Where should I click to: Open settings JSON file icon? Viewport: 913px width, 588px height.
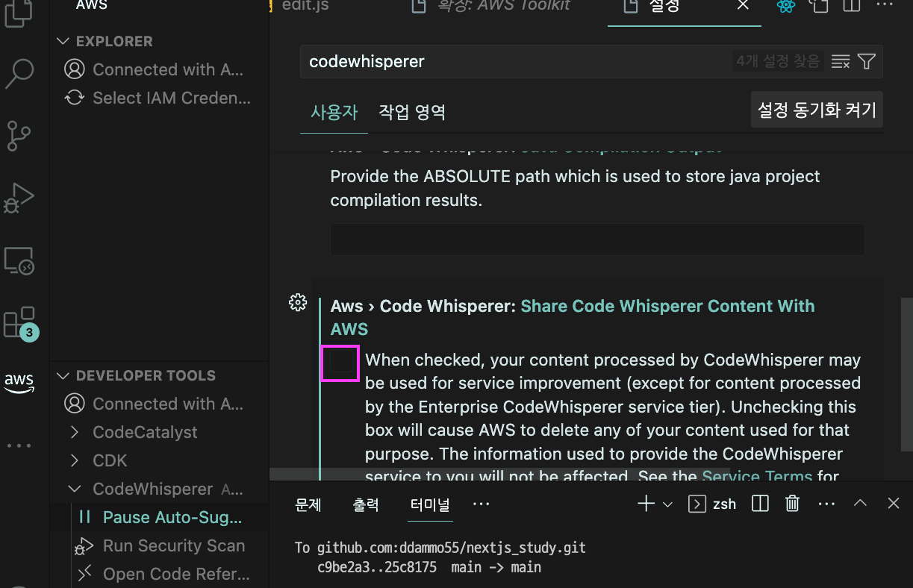[x=820, y=6]
